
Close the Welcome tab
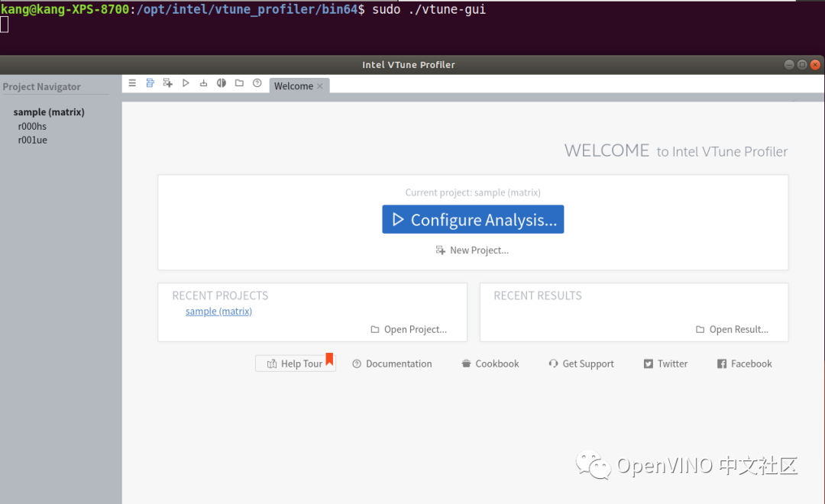pos(320,86)
